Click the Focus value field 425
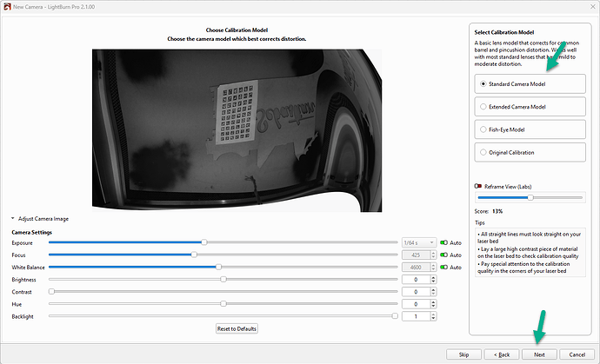This screenshot has height=364, width=600. click(x=416, y=255)
